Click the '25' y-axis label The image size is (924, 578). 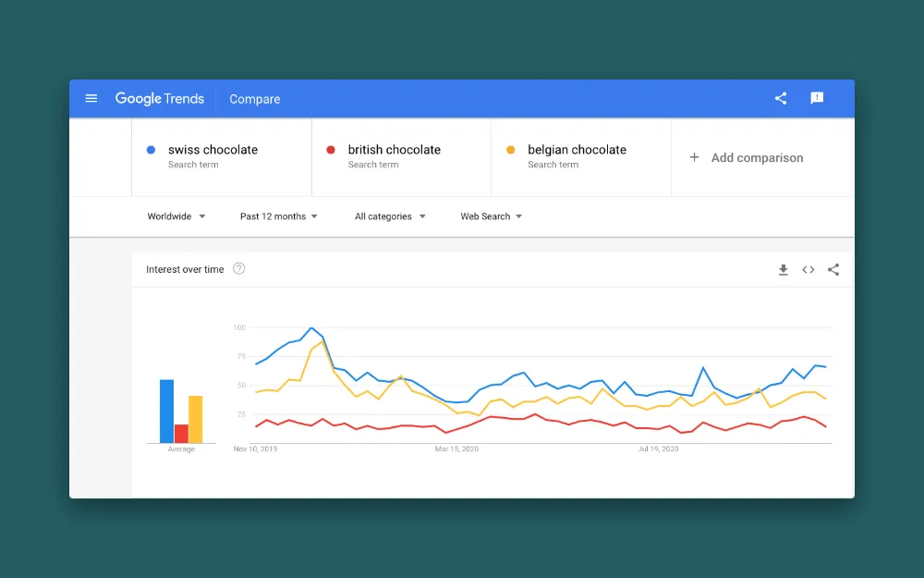[x=241, y=414]
